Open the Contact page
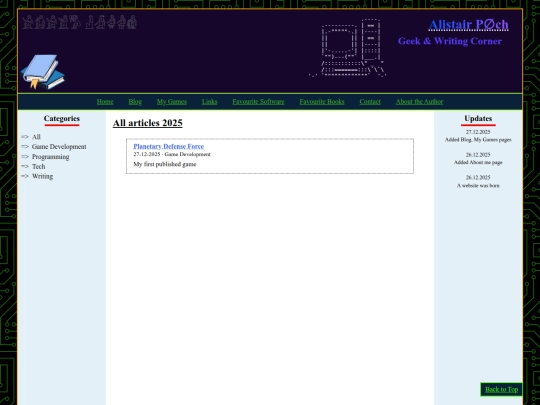This screenshot has width=540, height=405. coord(370,102)
